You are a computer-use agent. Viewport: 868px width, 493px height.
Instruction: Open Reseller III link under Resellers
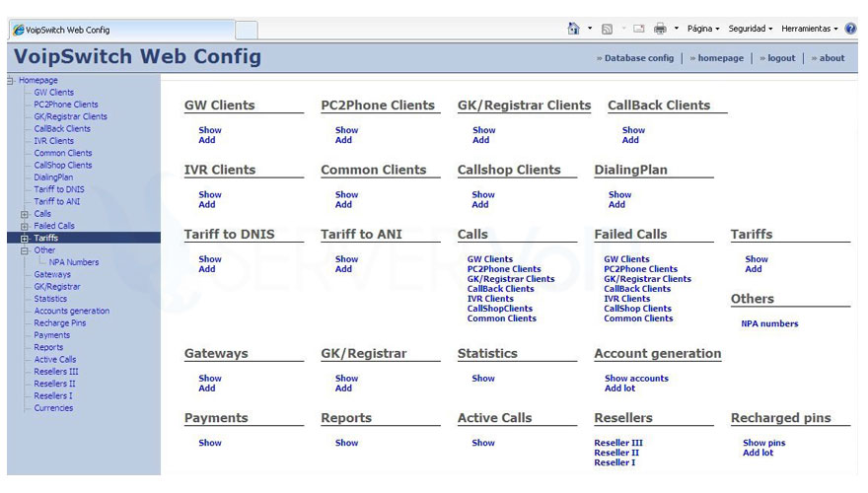618,443
